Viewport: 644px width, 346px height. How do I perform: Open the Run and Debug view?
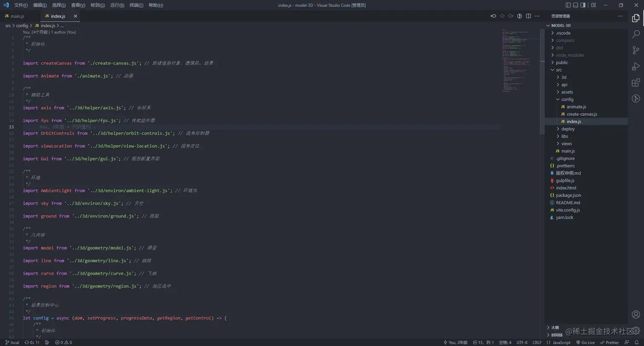point(635,66)
